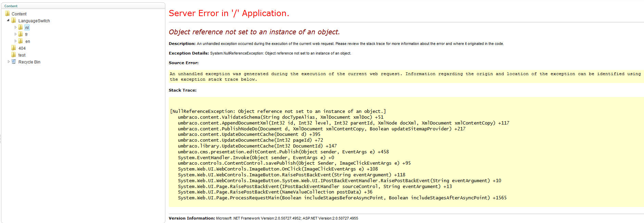The image size is (644, 223).
Task: Click the umbraco.content.PublishNodeDo trace line
Action: point(322,129)
